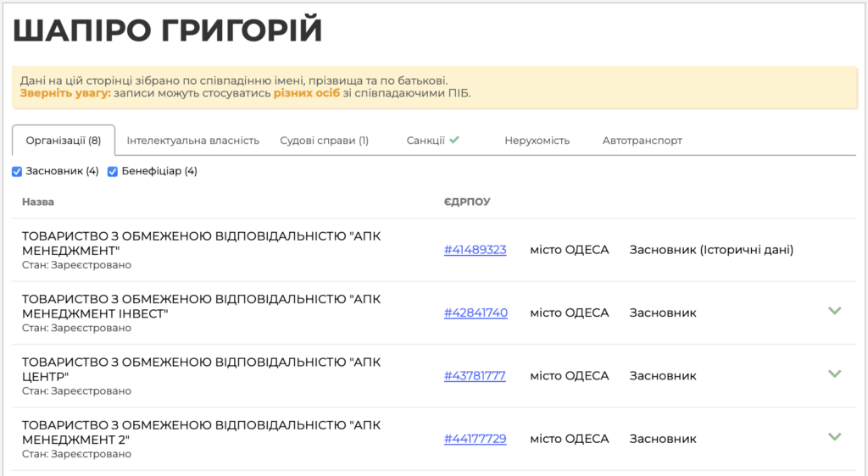This screenshot has height=476, width=868.
Task: Open ЄДРПОУ link #41489323
Action: (x=475, y=250)
